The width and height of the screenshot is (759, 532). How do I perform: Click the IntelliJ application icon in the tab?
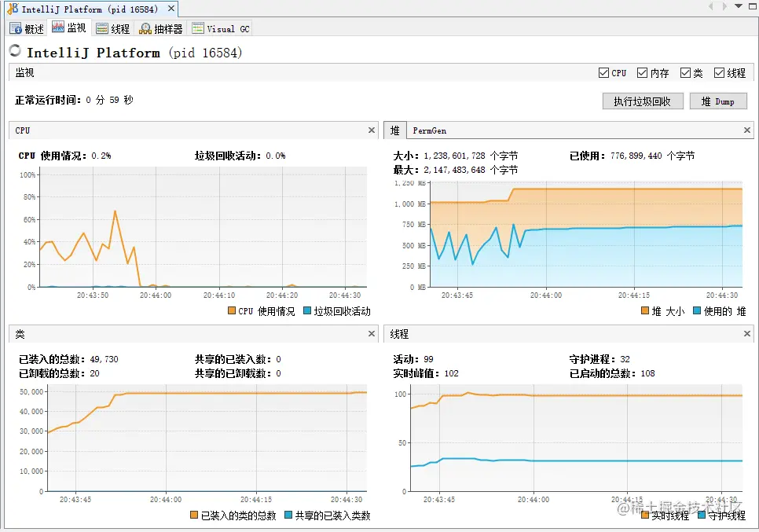tap(13, 9)
